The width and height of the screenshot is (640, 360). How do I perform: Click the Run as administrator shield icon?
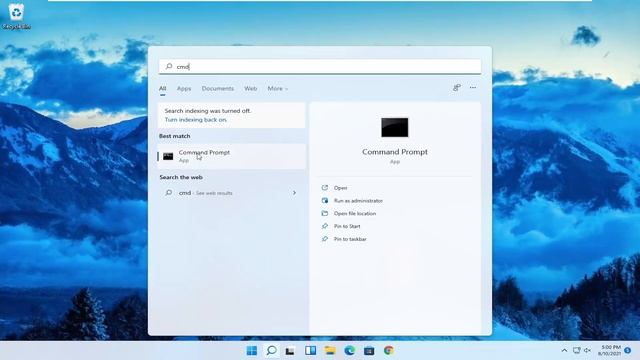[325, 200]
